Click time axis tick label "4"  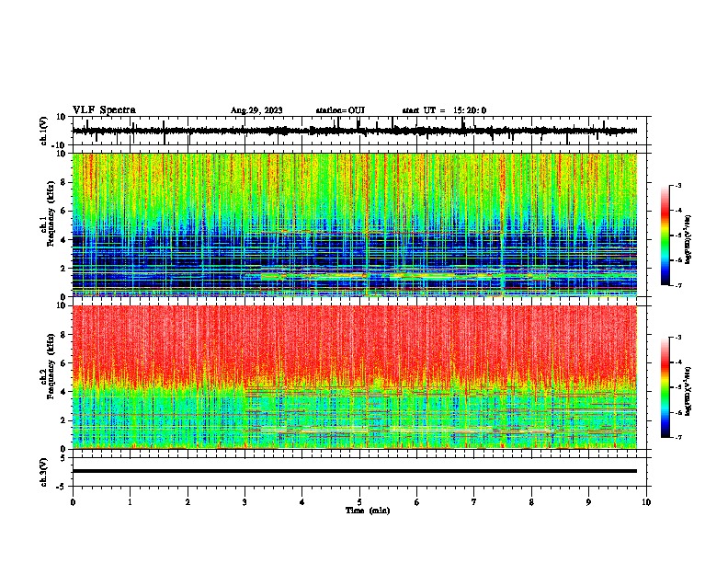(x=301, y=501)
